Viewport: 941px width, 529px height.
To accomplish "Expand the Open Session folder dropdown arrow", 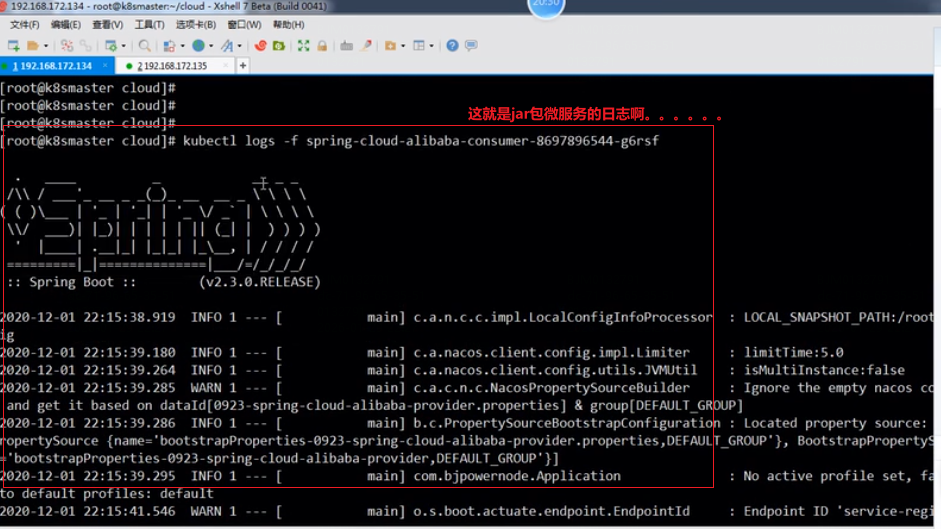I will pyautogui.click(x=46, y=46).
